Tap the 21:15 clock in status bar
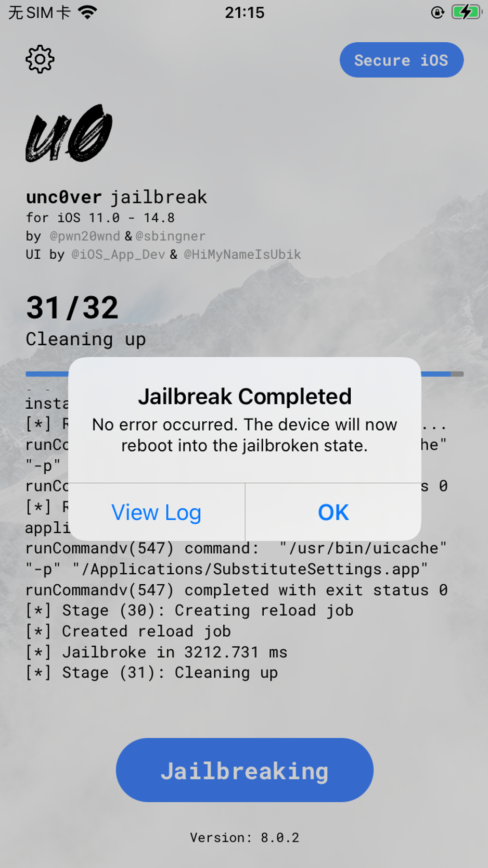The width and height of the screenshot is (488, 868). pos(245,12)
